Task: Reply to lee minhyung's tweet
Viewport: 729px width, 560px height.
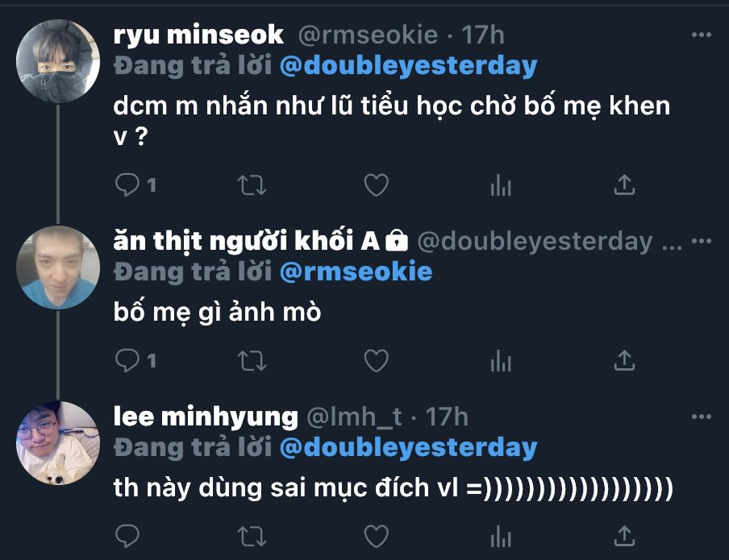Action: point(127,534)
